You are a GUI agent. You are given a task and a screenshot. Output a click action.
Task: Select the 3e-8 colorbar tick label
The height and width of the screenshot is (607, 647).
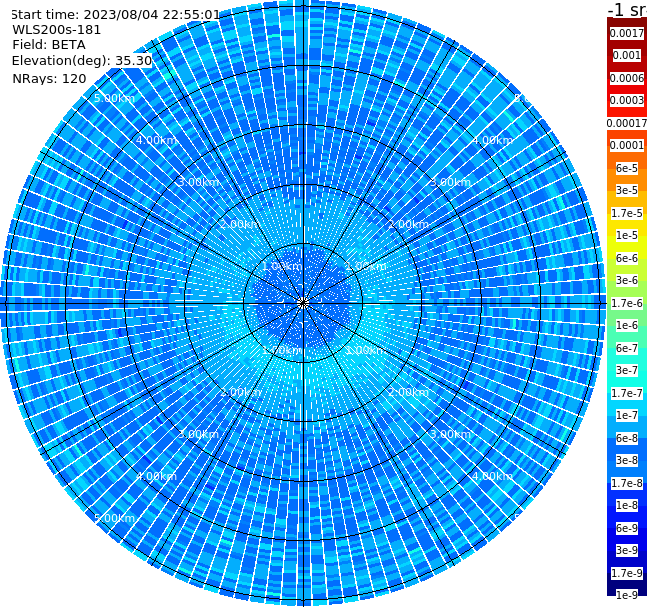(627, 460)
